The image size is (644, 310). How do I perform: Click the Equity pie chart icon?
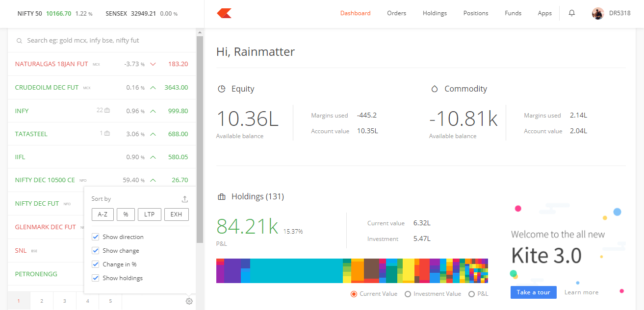pos(222,89)
